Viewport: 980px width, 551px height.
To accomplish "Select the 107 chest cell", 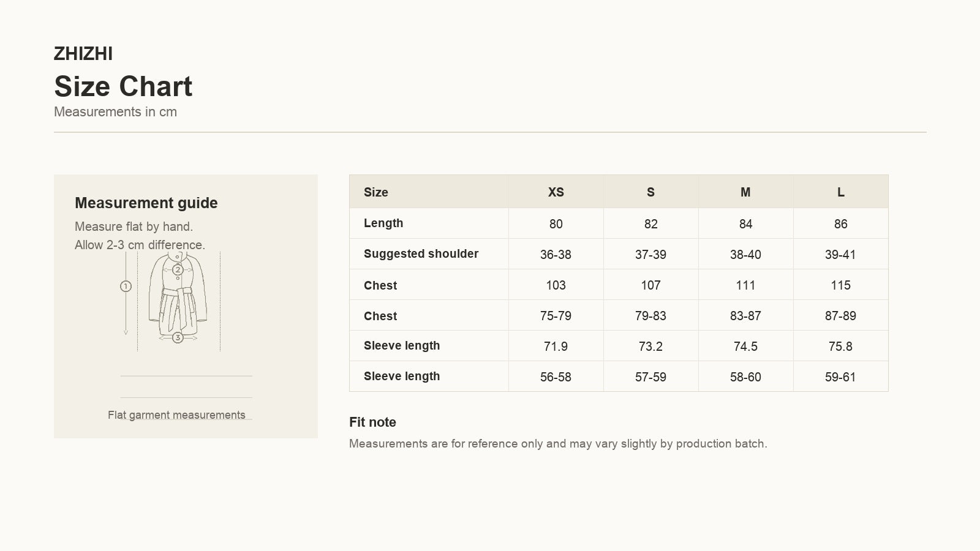I will click(650, 285).
